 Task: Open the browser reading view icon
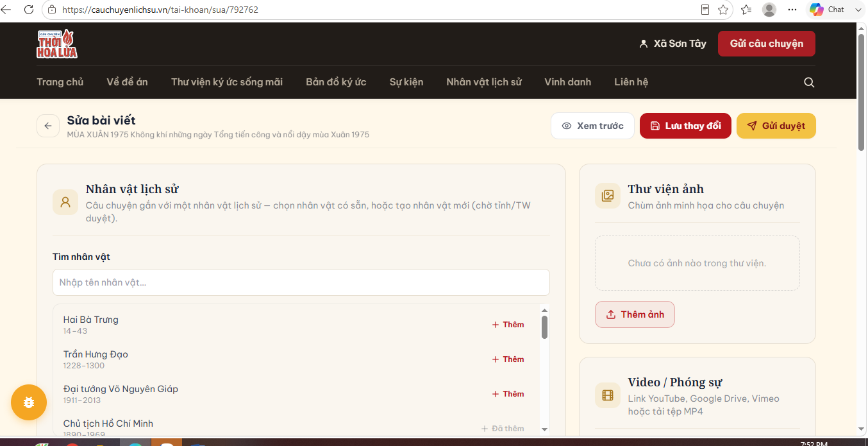(705, 10)
